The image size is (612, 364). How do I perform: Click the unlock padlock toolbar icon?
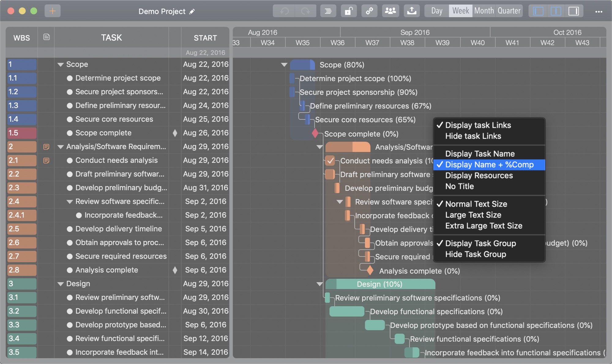point(349,11)
